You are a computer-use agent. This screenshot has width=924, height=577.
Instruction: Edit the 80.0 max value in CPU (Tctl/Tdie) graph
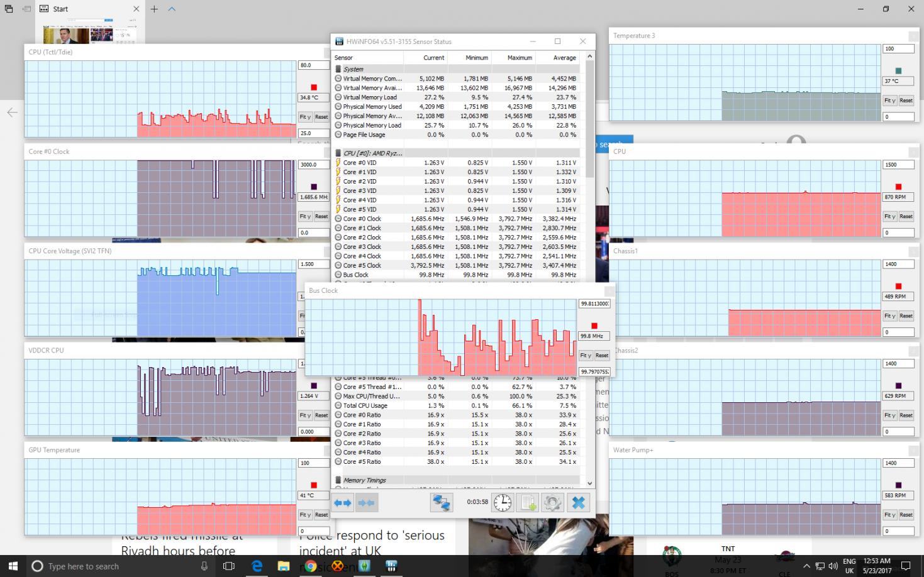[313, 65]
